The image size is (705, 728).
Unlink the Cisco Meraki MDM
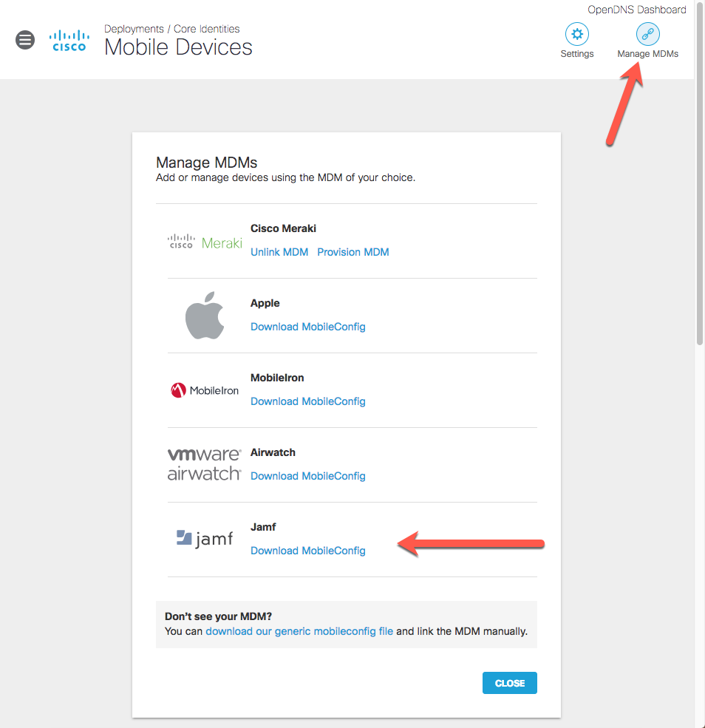point(279,252)
